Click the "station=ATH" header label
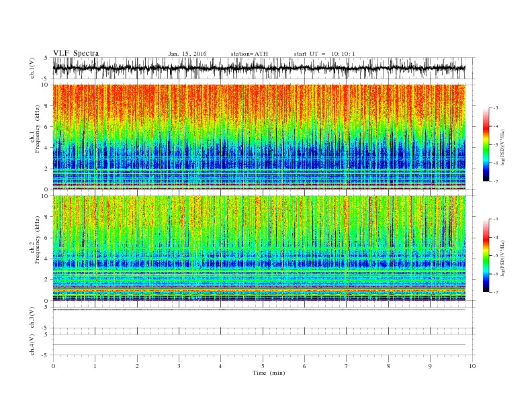This screenshot has width=532, height=411. pyautogui.click(x=249, y=54)
